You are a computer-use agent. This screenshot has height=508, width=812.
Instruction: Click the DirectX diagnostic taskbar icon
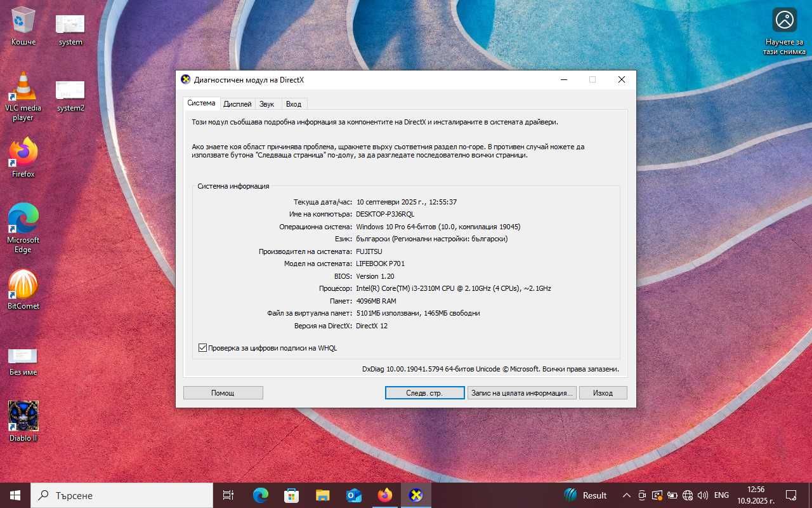pyautogui.click(x=416, y=495)
